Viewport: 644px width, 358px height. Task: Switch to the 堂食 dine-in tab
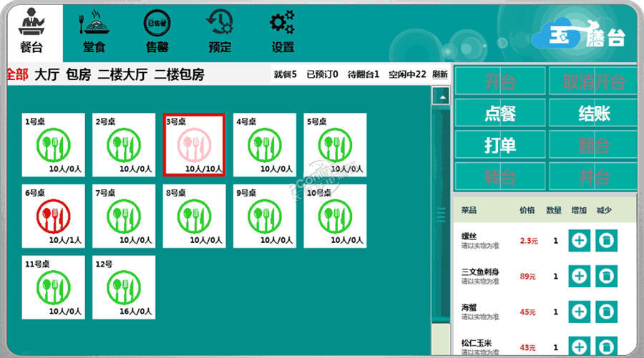click(94, 32)
